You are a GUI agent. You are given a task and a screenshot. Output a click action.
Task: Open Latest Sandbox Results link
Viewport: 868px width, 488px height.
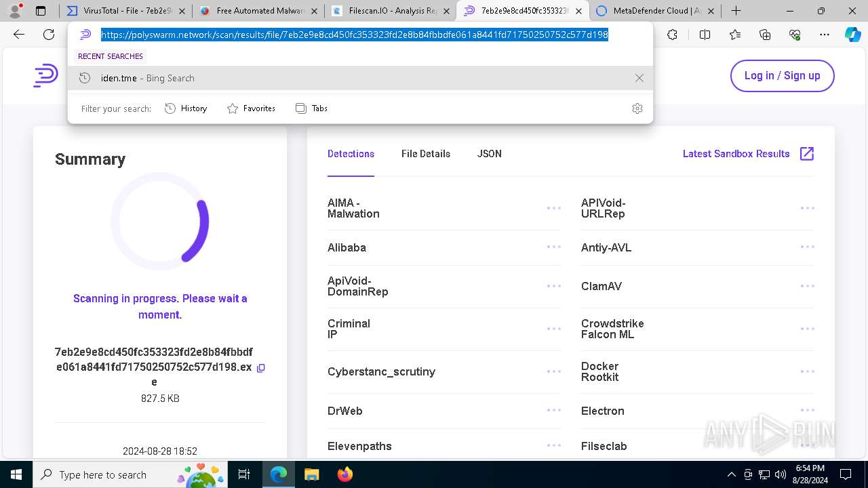click(736, 154)
